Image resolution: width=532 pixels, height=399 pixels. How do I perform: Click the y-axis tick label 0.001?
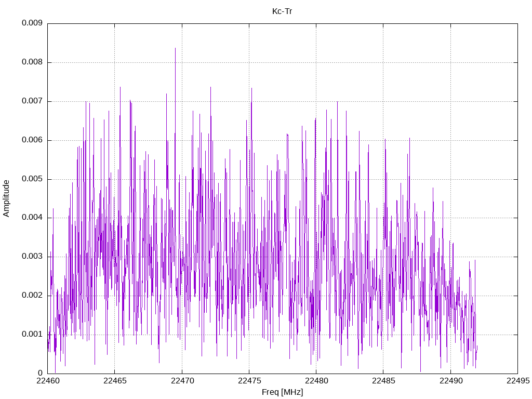(x=32, y=334)
